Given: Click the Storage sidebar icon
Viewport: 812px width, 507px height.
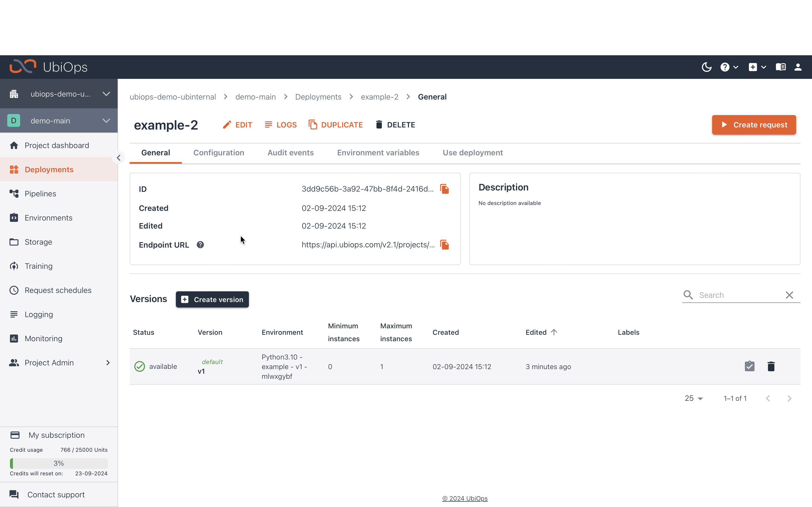Looking at the screenshot, I should coord(15,242).
